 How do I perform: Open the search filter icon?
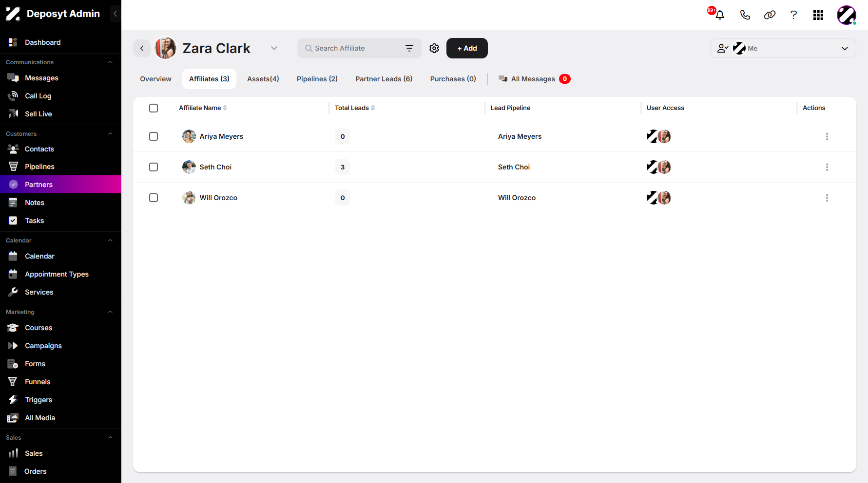tap(409, 48)
